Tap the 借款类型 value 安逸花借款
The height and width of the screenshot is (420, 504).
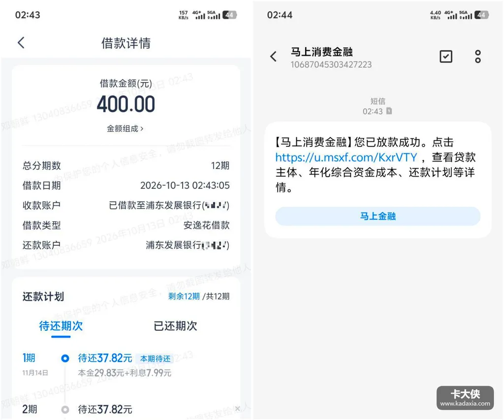207,225
